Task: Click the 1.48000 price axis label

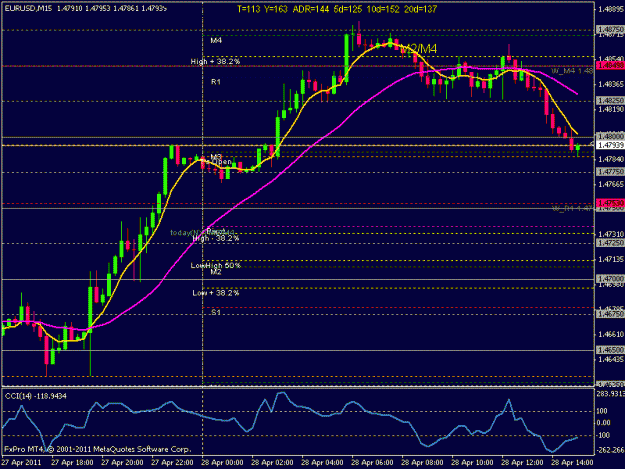Action: click(x=610, y=137)
